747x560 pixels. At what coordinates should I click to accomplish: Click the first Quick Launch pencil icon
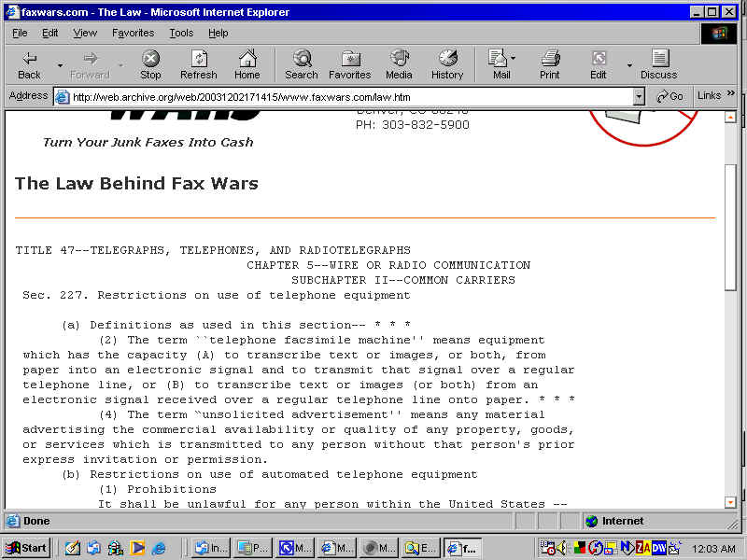click(x=73, y=548)
